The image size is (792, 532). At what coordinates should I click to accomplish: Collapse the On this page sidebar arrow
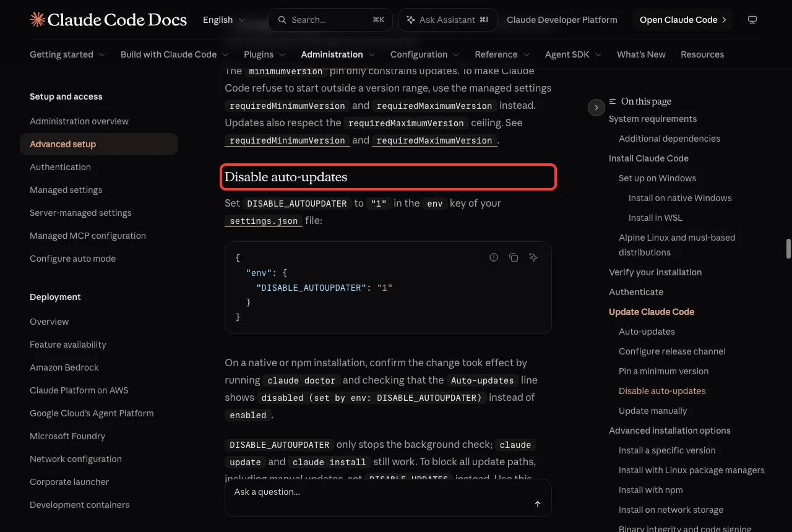596,108
